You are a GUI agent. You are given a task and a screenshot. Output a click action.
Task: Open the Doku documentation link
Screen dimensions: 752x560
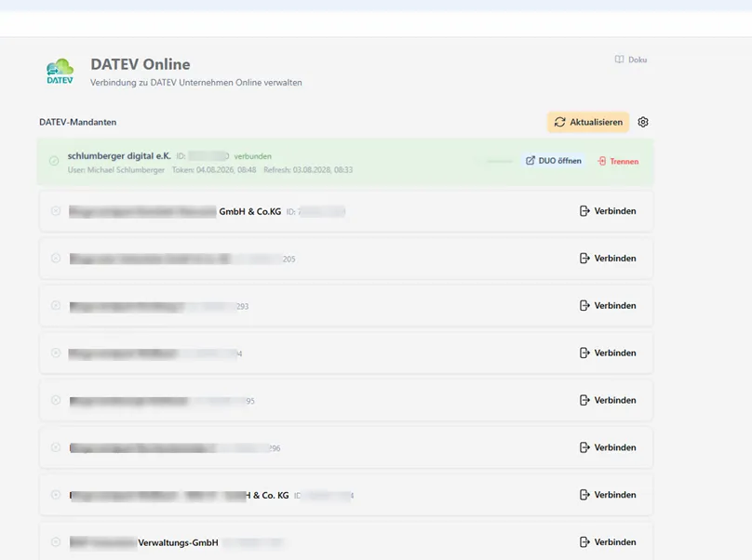tap(631, 60)
